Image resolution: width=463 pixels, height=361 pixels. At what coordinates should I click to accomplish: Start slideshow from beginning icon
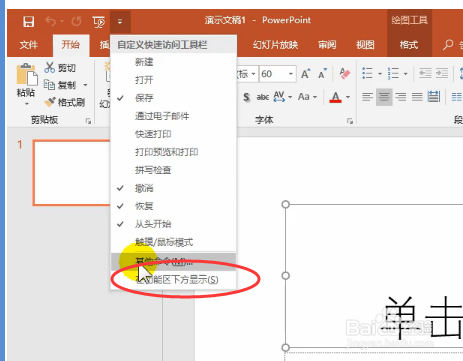click(99, 22)
